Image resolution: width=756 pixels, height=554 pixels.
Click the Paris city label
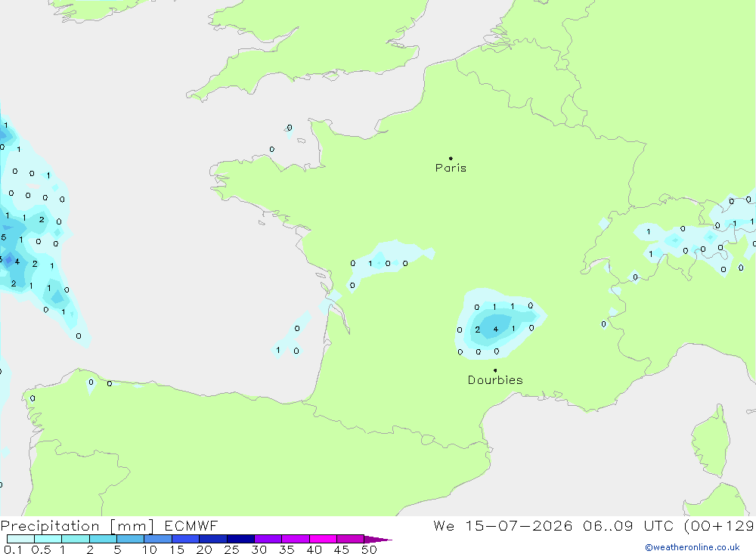451,168
